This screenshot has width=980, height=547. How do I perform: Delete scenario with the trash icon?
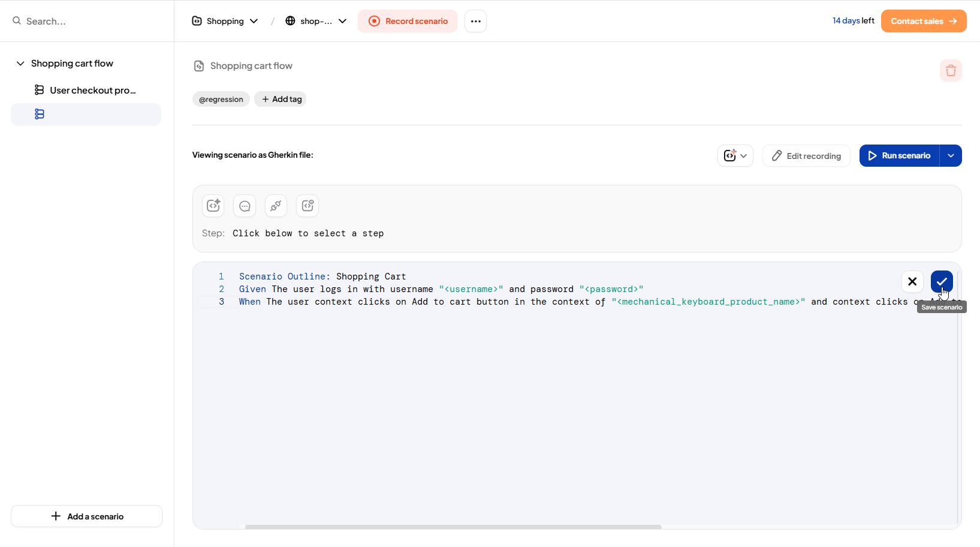coord(951,71)
